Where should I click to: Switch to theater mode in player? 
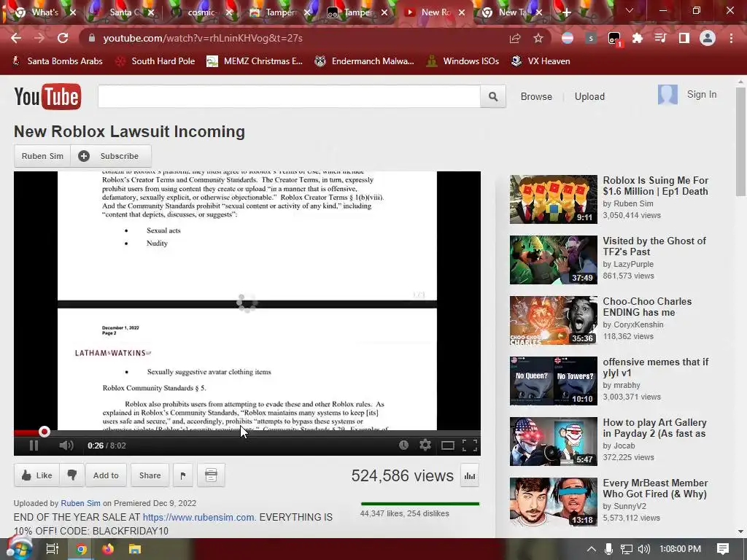pos(447,446)
